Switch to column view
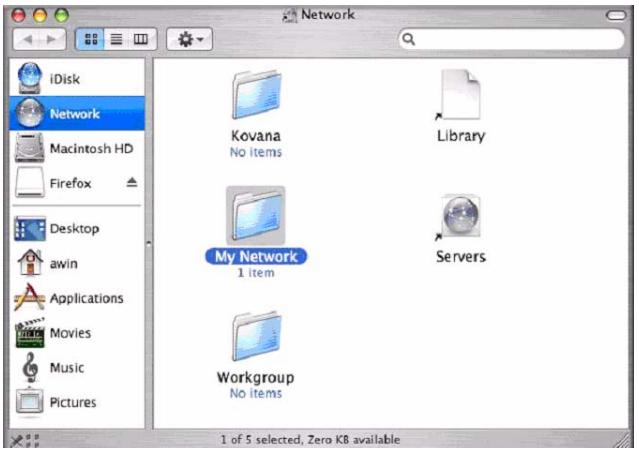 tap(141, 39)
